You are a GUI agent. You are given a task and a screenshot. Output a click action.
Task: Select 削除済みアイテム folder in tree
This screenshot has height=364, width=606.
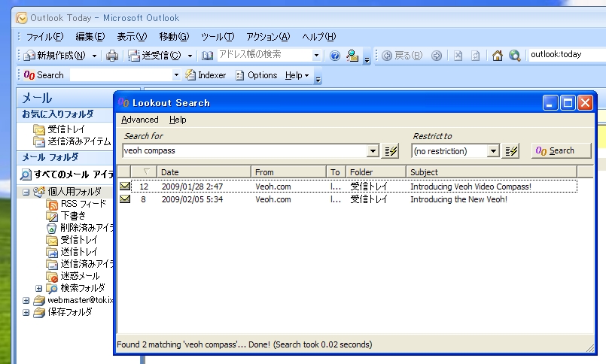tap(80, 228)
